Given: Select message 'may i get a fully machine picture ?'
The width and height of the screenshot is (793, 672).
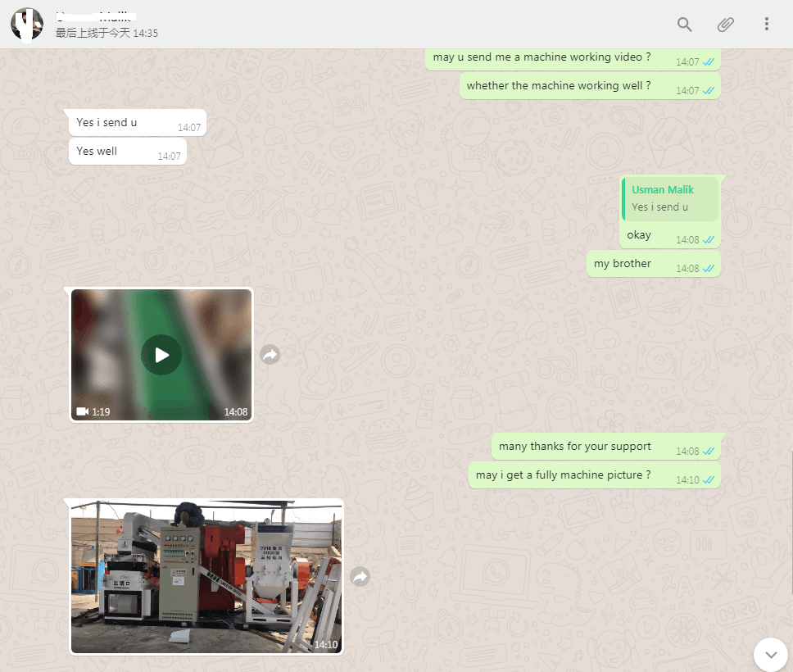Looking at the screenshot, I should (x=594, y=475).
